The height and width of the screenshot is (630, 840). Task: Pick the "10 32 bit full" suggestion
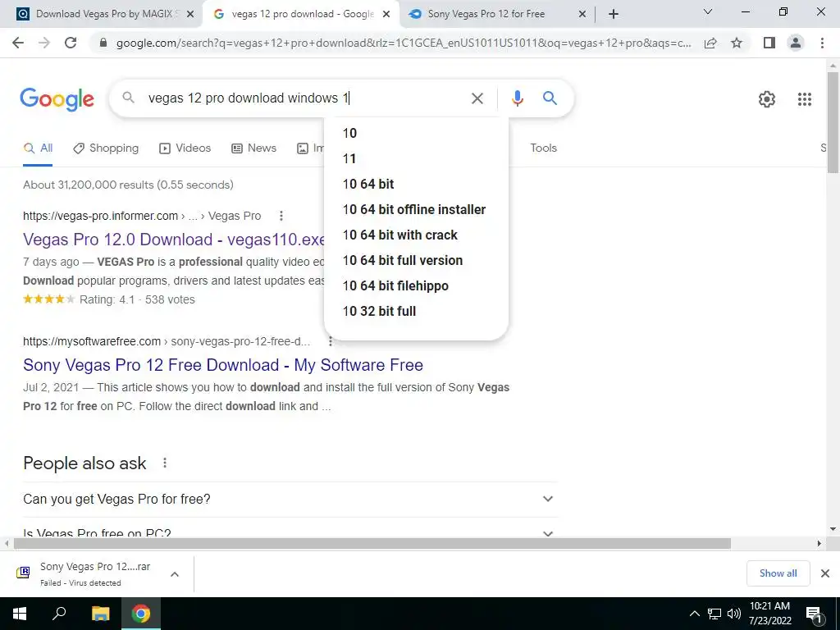click(416, 311)
